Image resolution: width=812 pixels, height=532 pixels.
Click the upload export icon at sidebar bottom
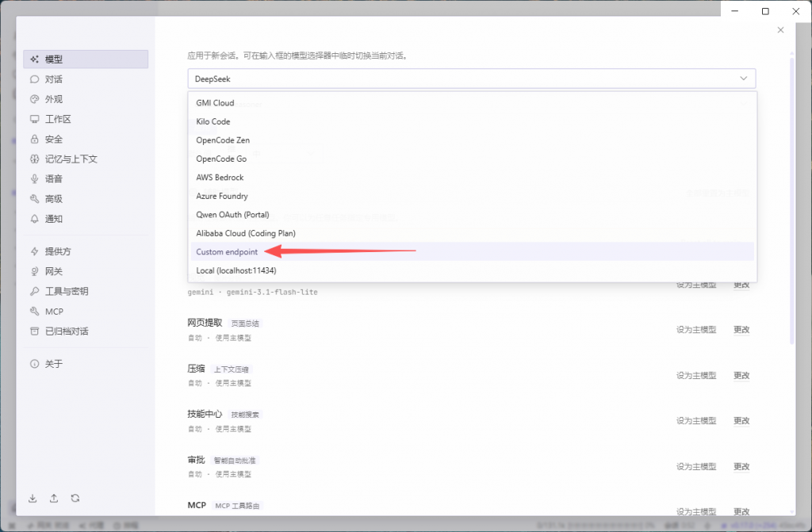pos(54,498)
